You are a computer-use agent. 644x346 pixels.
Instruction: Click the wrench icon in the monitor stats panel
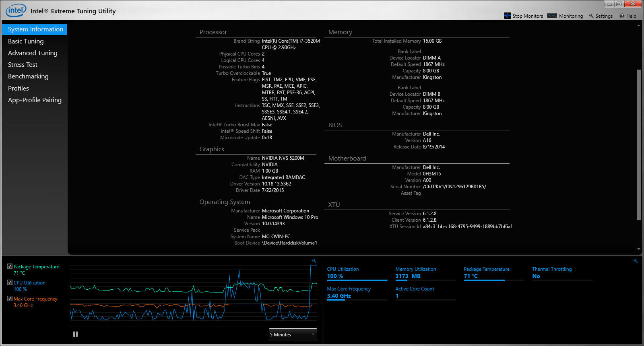636,261
